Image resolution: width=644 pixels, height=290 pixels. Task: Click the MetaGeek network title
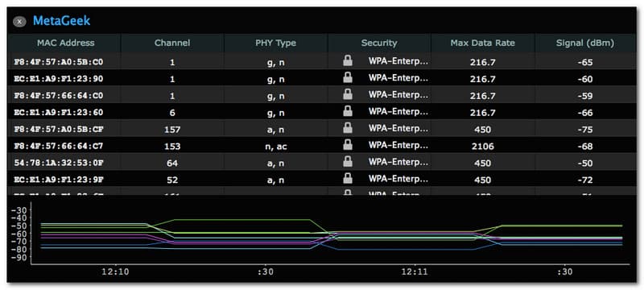62,20
